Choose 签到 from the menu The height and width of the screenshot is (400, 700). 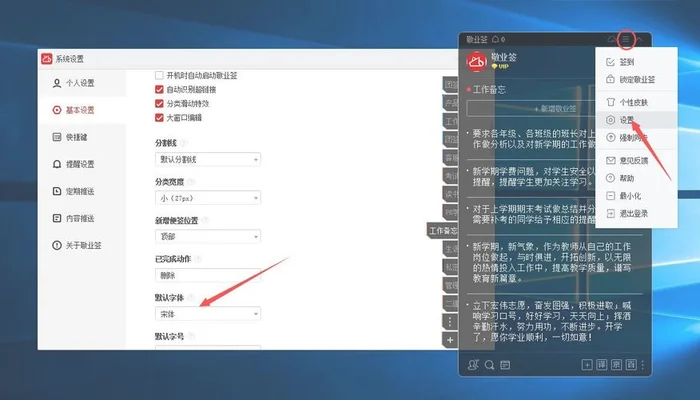636,62
